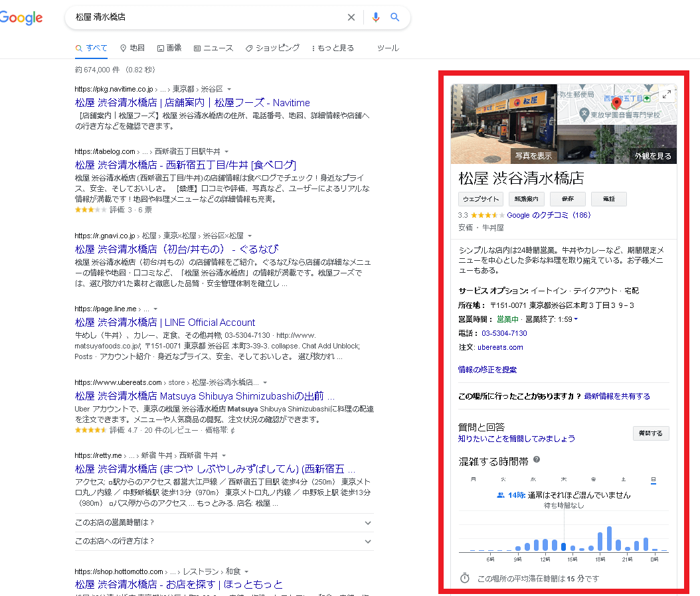Image resolution: width=700 pixels, height=596 pixels.
Task: Open the map thumbnail in knowledge panel
Action: (617, 104)
